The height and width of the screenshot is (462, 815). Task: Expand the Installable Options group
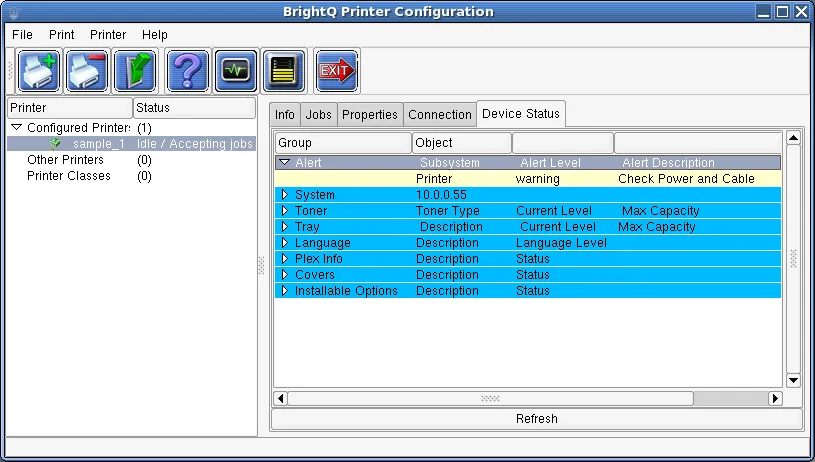click(x=284, y=291)
